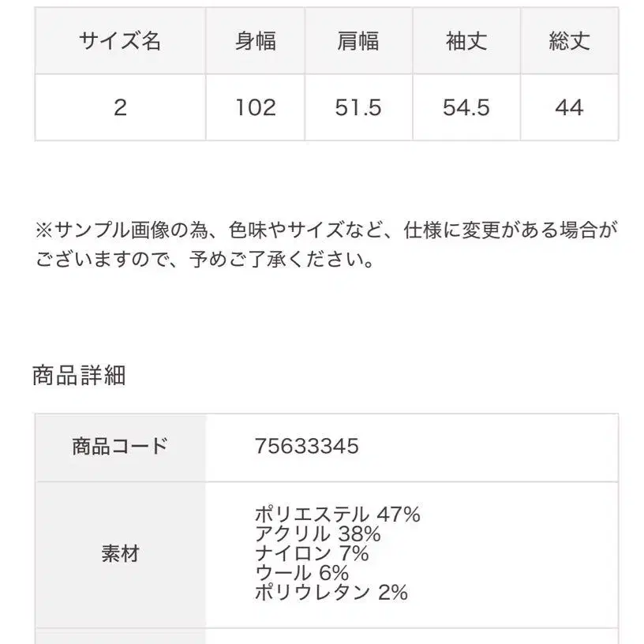Select the 素材 label cell

tap(120, 554)
